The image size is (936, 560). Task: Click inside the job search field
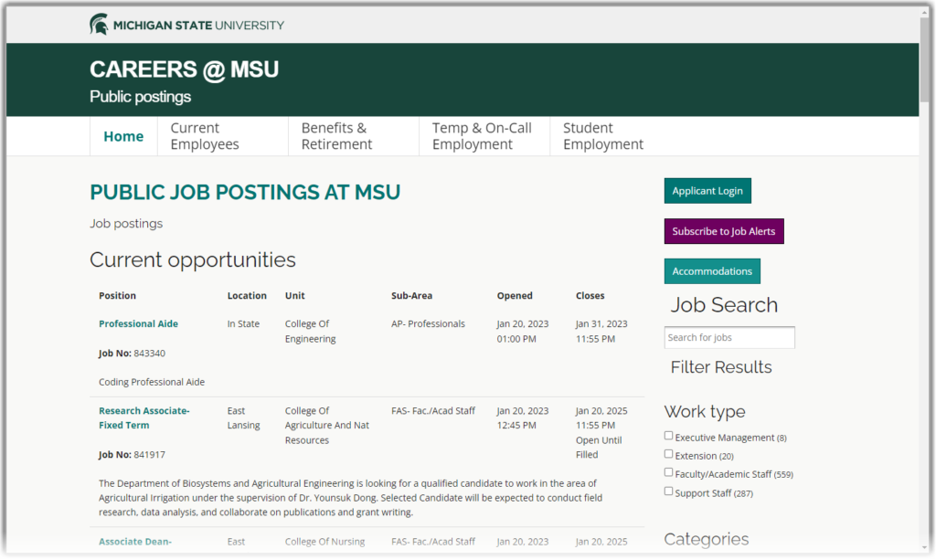[x=729, y=337]
